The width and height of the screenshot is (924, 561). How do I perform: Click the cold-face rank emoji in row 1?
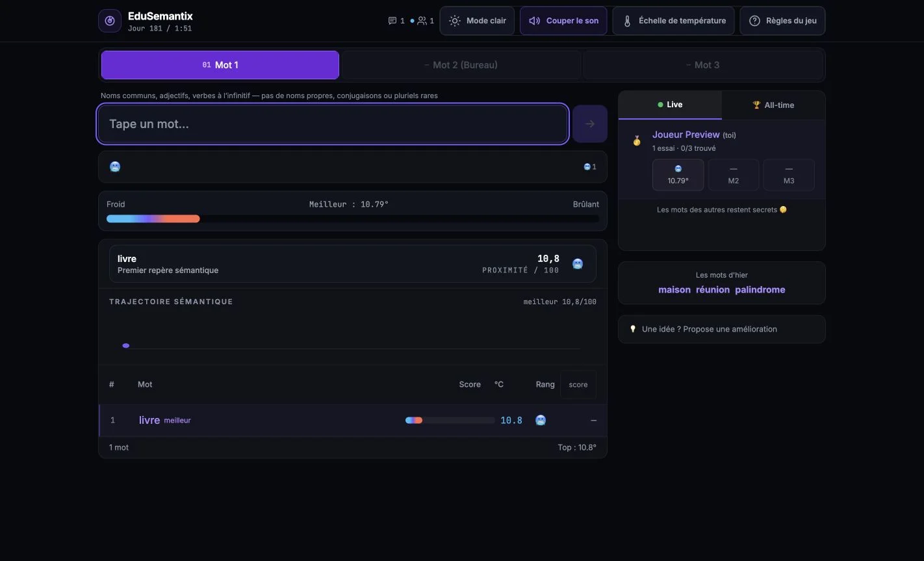(541, 421)
